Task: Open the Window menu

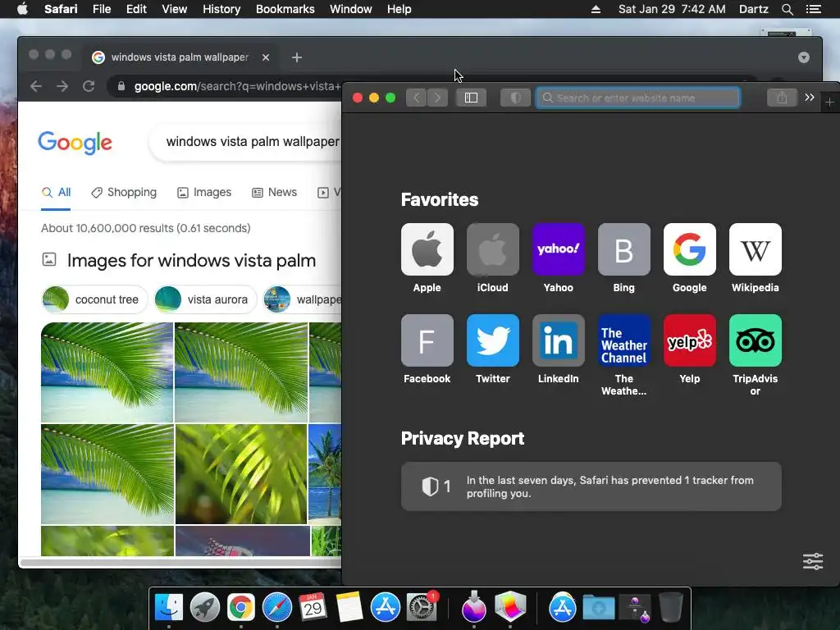Action: pyautogui.click(x=351, y=9)
